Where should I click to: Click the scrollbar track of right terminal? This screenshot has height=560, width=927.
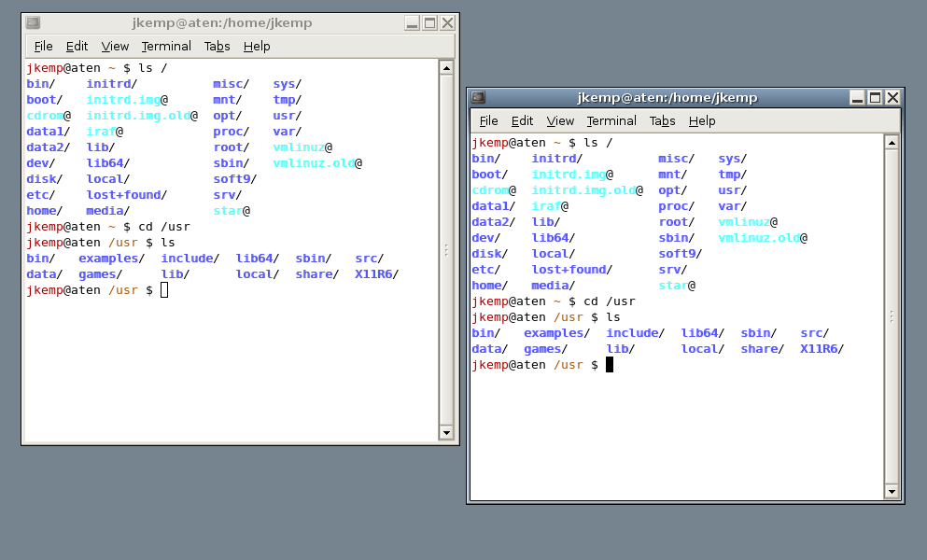pyautogui.click(x=892, y=316)
